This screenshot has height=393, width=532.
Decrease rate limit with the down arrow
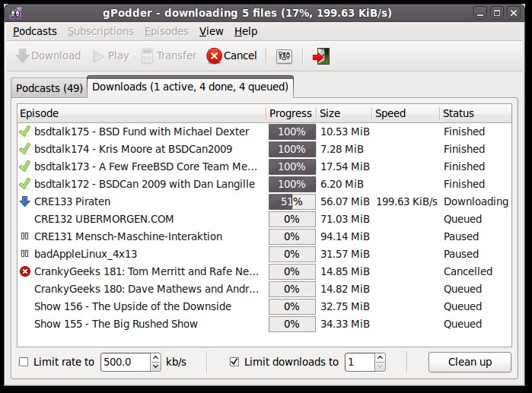click(x=155, y=366)
